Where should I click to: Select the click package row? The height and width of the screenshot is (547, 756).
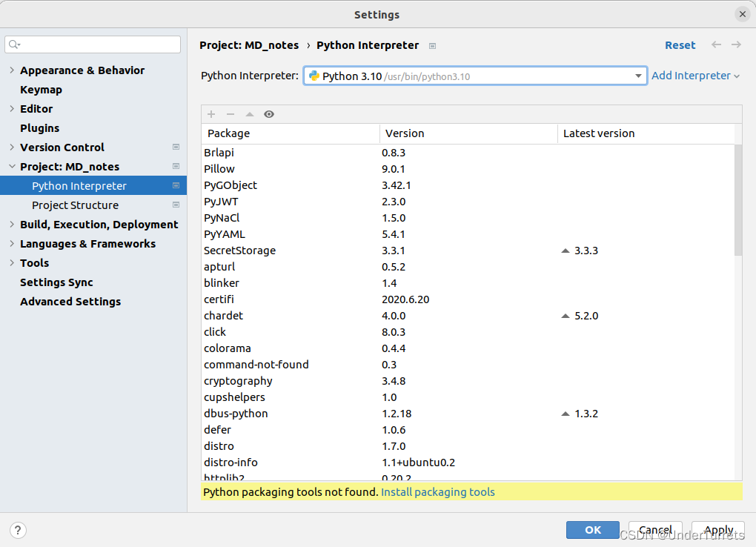(x=468, y=332)
